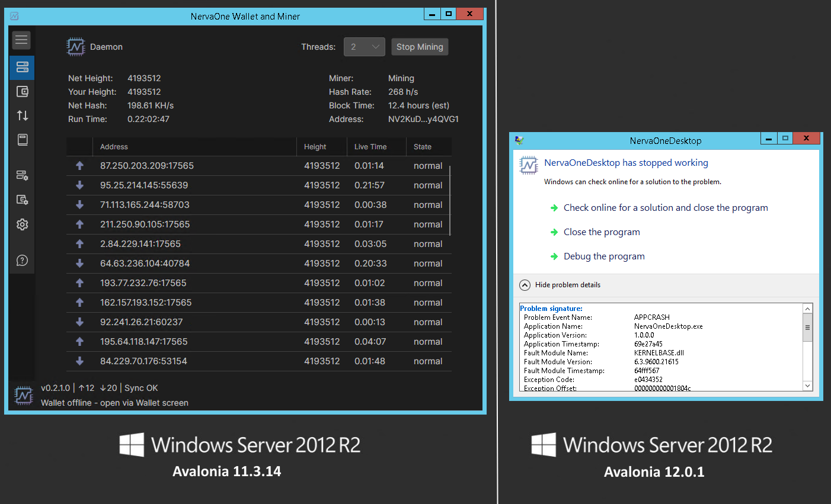Open the Address Book icon in sidebar
The height and width of the screenshot is (504, 831).
pyautogui.click(x=22, y=140)
